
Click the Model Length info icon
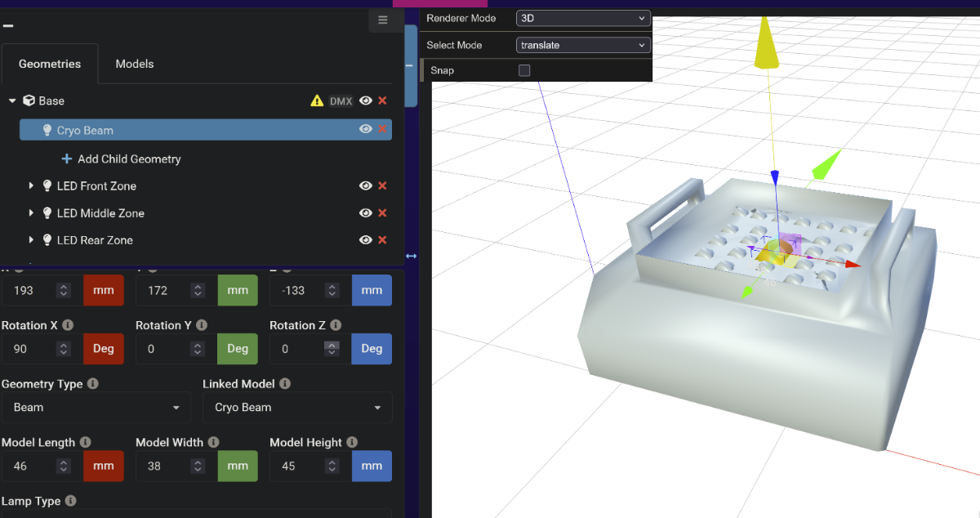(x=86, y=442)
